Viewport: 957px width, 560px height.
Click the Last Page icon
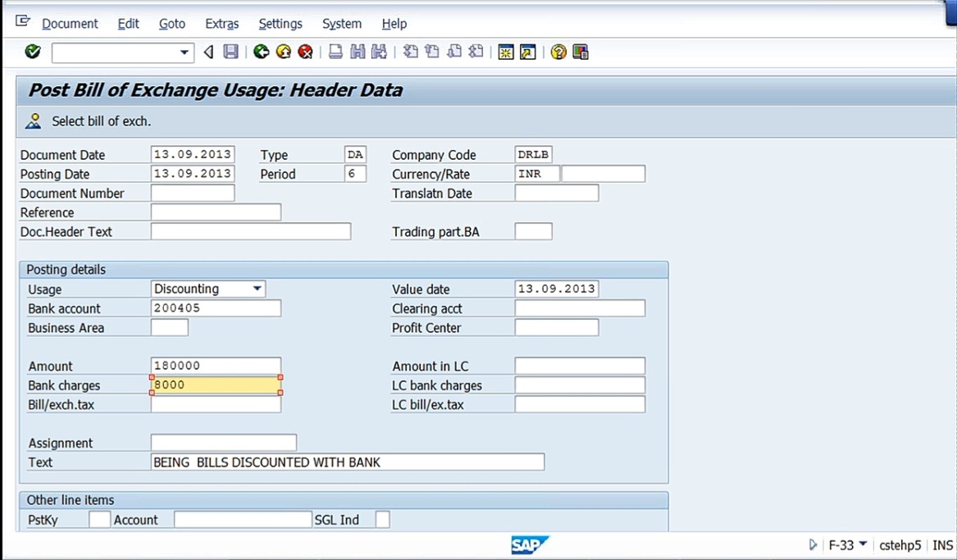coord(476,52)
